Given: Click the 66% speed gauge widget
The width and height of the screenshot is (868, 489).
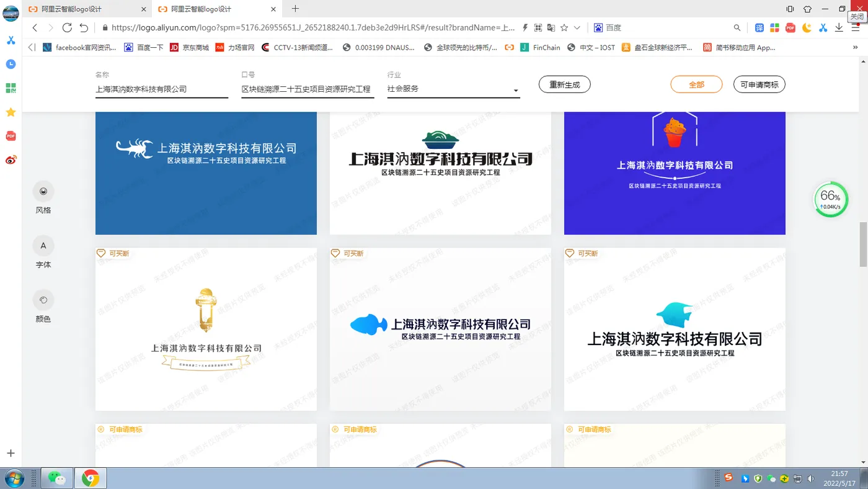Looking at the screenshot, I should coord(831,200).
